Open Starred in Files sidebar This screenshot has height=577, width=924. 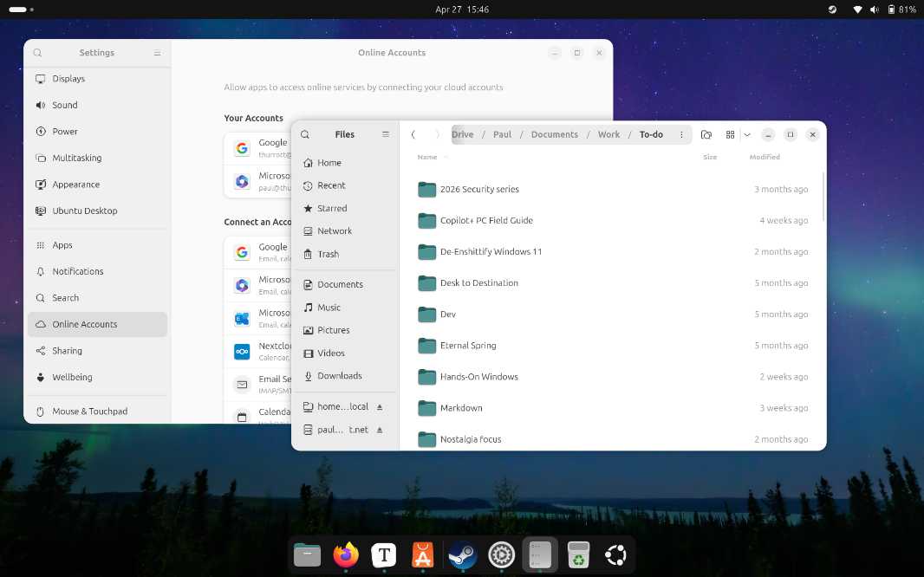(332, 208)
